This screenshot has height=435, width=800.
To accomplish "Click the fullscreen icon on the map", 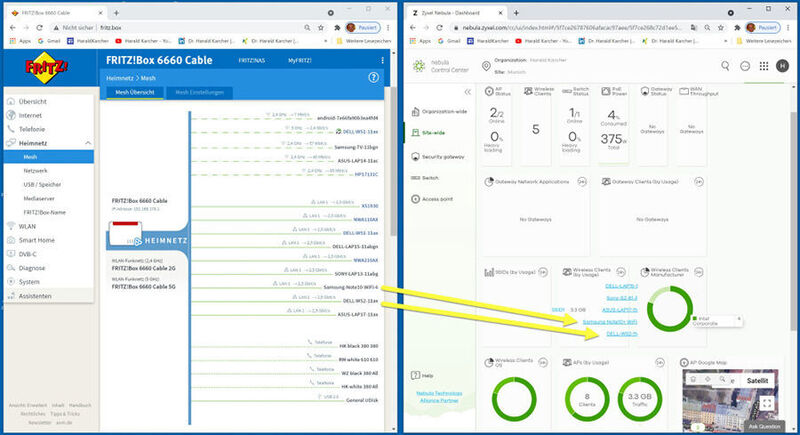I will click(x=767, y=403).
